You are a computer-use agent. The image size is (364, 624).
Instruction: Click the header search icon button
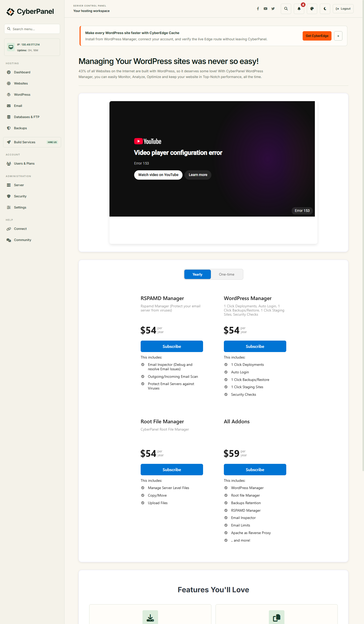[x=286, y=9]
